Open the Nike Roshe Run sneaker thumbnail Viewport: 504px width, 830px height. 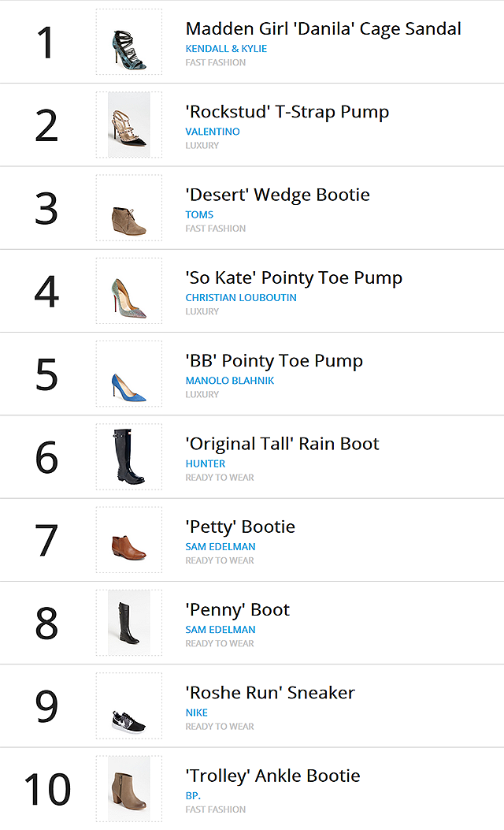click(129, 706)
